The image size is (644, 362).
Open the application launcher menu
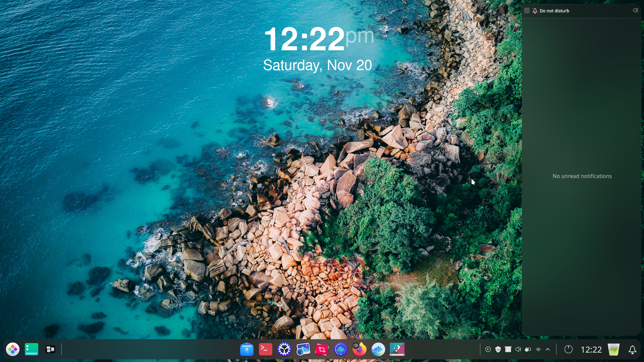[x=13, y=349]
